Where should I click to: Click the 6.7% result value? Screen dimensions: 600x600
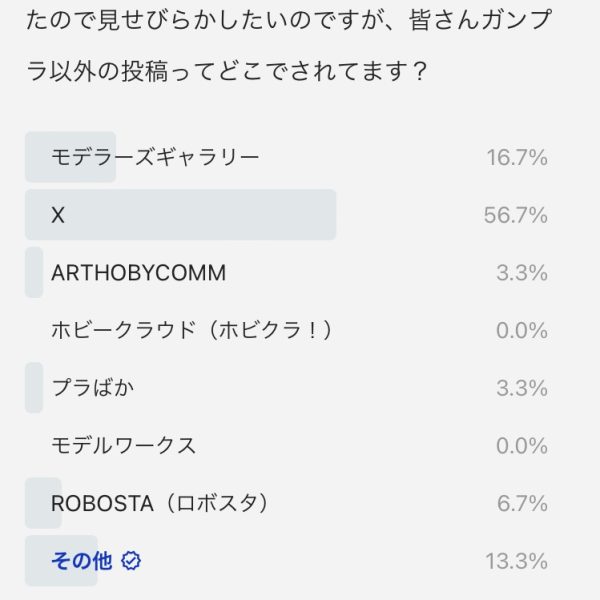click(x=521, y=504)
